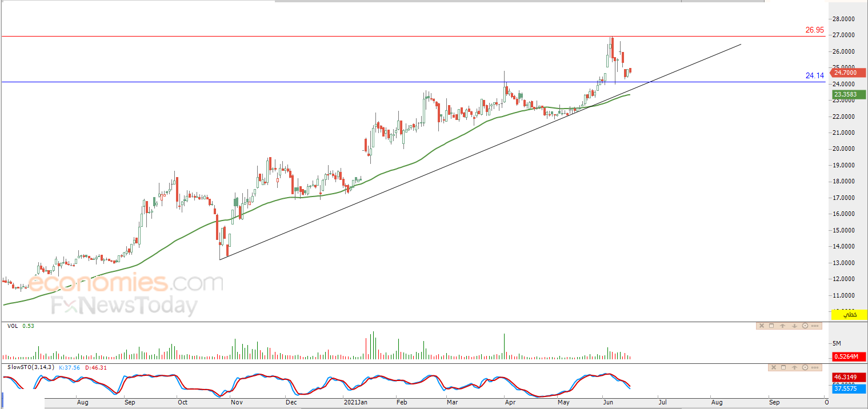Open more options on SlowSTO panel
The width and height of the screenshot is (868, 409).
[815, 367]
